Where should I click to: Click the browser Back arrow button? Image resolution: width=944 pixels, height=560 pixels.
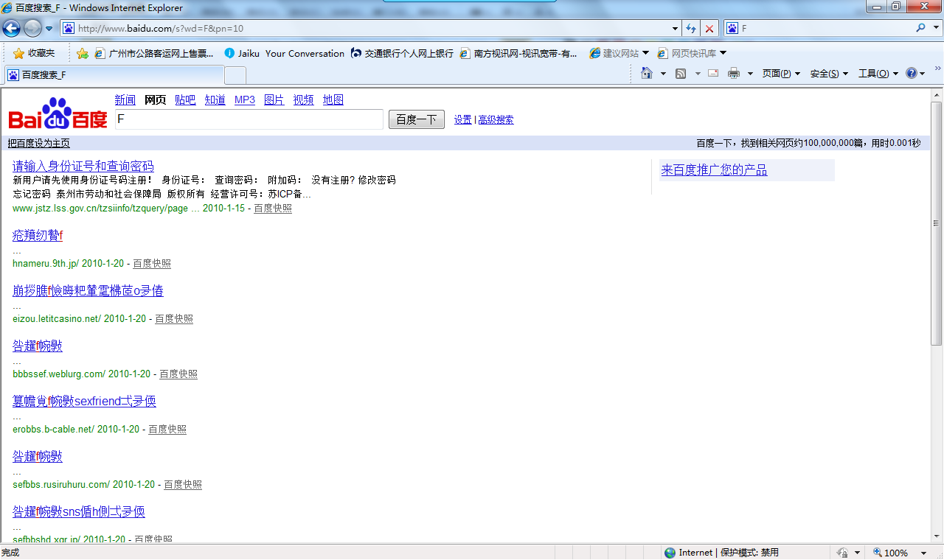point(11,28)
